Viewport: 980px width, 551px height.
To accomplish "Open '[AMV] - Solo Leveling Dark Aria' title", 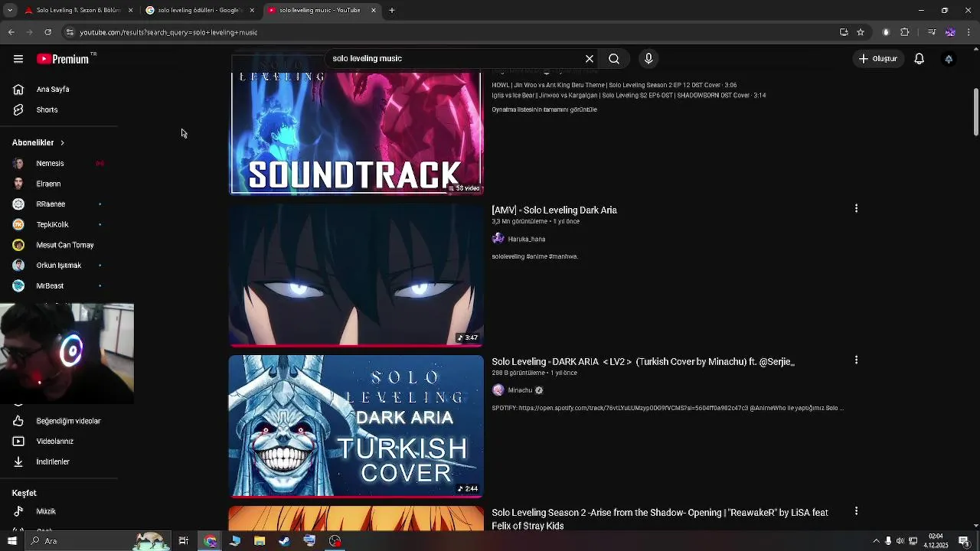I will 554,210.
